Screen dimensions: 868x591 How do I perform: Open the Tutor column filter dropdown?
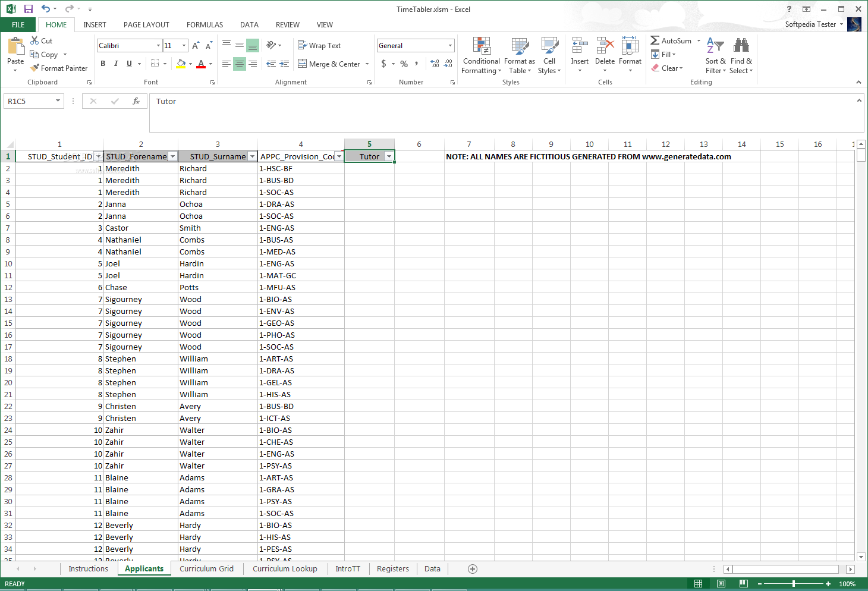click(389, 156)
